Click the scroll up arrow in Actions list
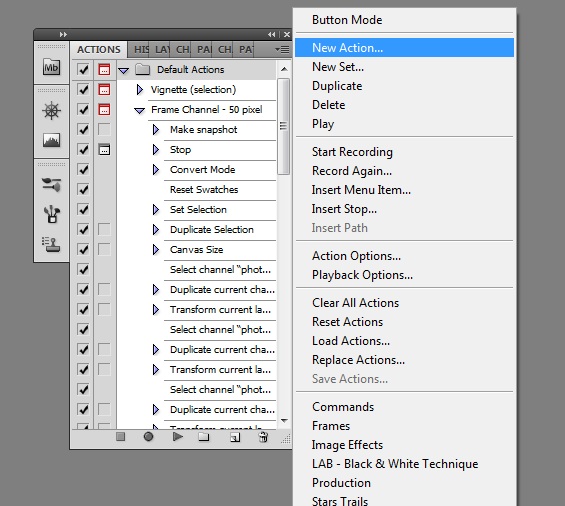The image size is (565, 506). (x=284, y=69)
